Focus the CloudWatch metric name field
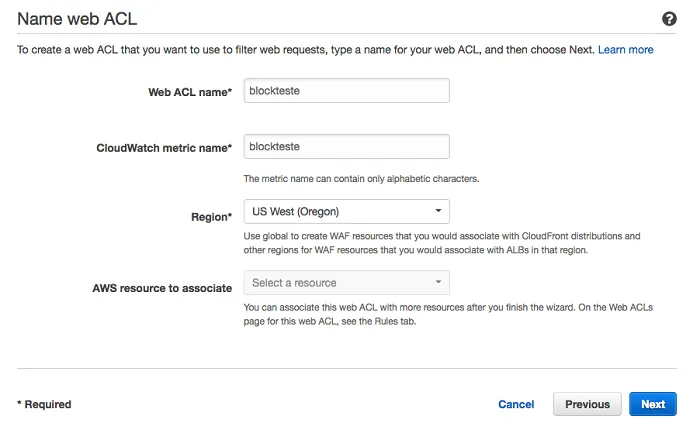The image size is (700, 433). point(346,146)
